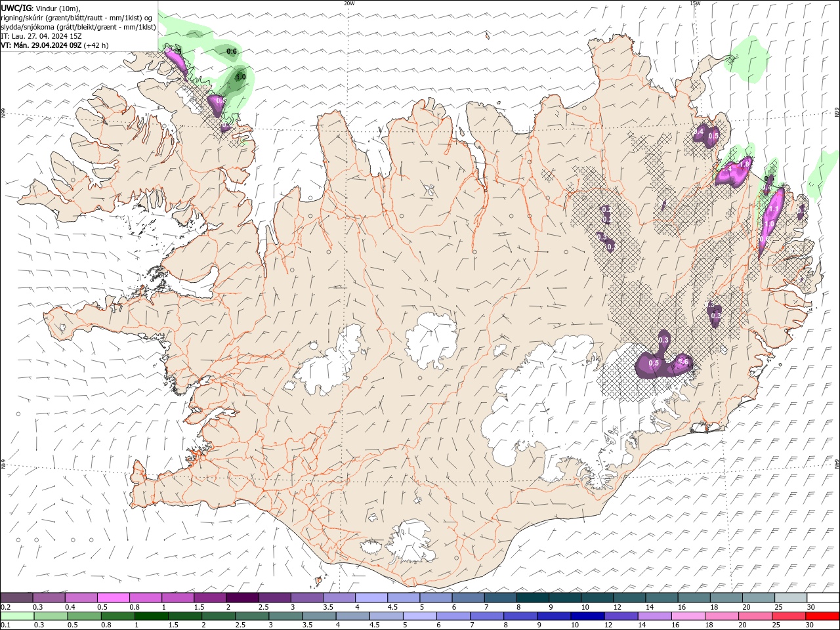Select the rain scale swatch starting at 6
Image resolution: width=840 pixels, height=630 pixels.
[x=453, y=616]
